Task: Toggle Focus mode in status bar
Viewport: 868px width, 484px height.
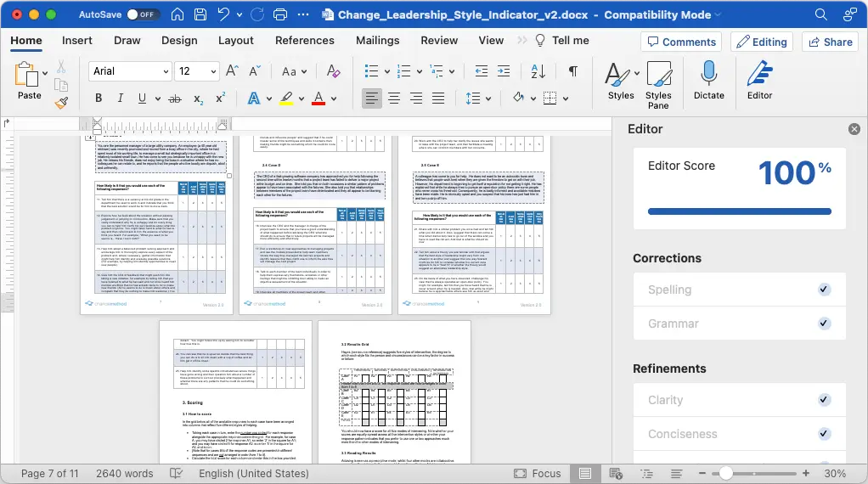Action: 538,474
